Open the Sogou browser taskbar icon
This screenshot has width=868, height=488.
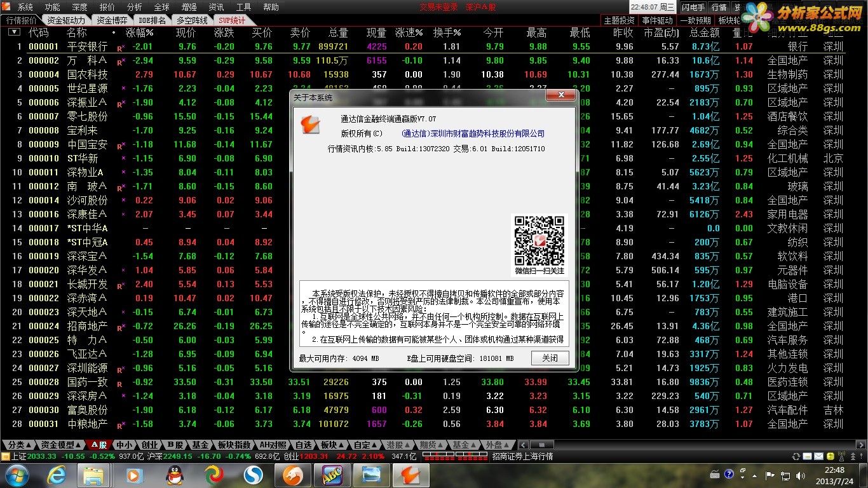tap(254, 475)
